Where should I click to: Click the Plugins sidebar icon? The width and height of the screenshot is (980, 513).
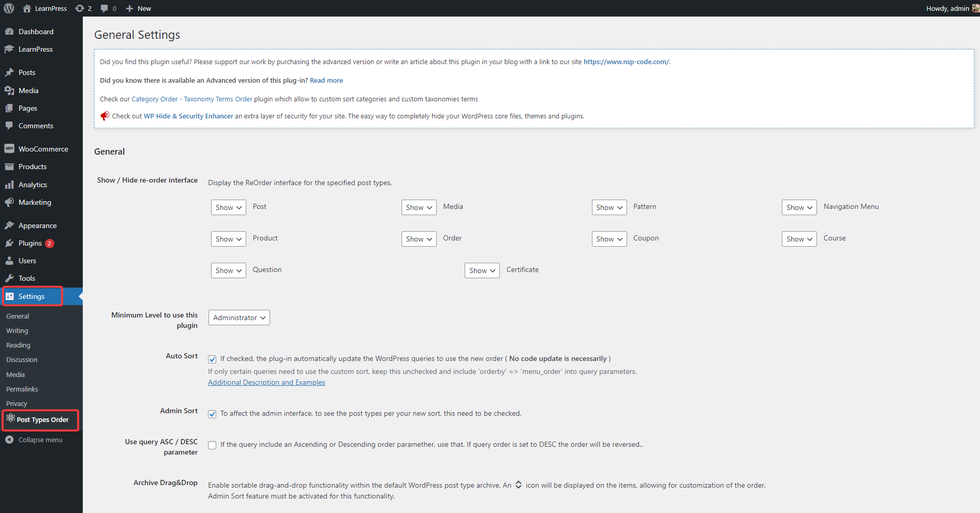pyautogui.click(x=9, y=243)
